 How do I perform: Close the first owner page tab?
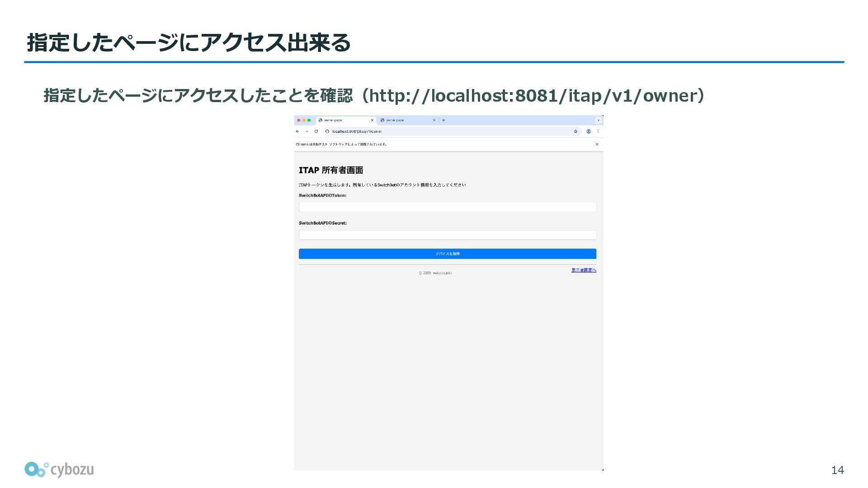point(372,120)
